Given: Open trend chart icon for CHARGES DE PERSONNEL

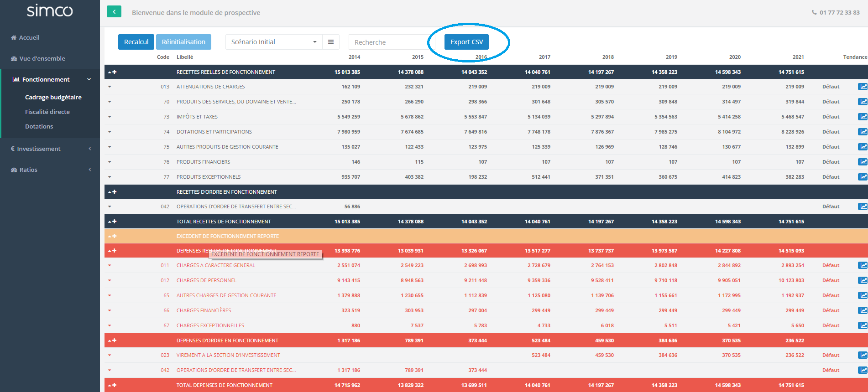Looking at the screenshot, I should point(862,280).
